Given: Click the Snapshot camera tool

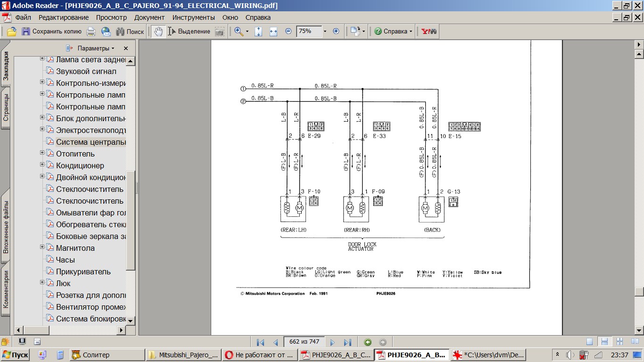Looking at the screenshot, I should tap(220, 32).
